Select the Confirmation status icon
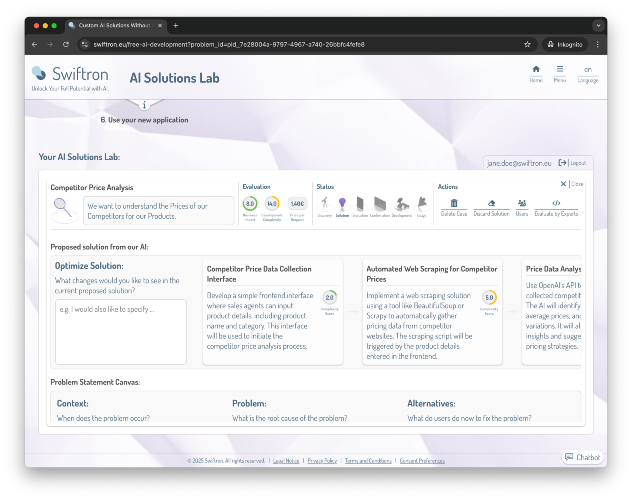This screenshot has width=632, height=500. pos(379,204)
